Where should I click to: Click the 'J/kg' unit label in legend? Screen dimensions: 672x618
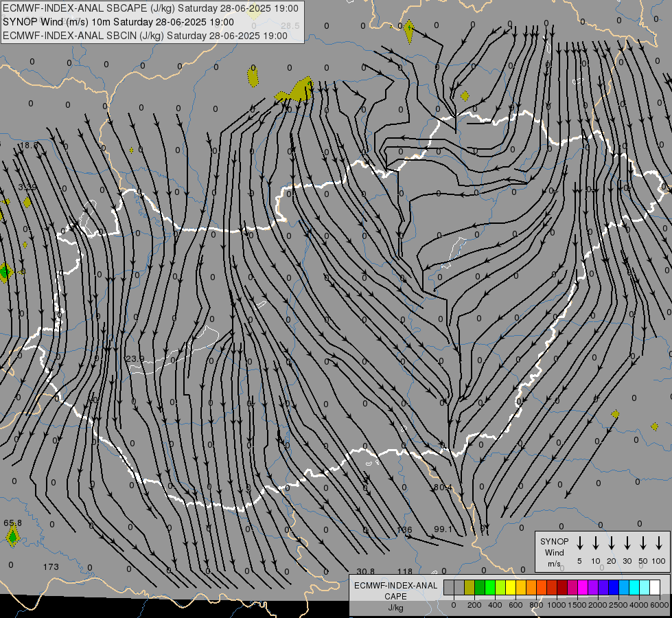(x=395, y=608)
